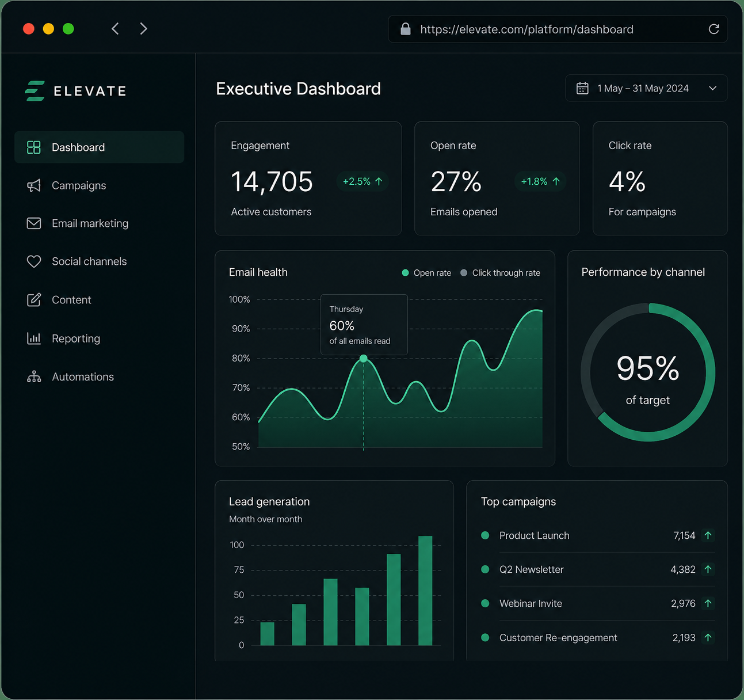Go back with browser back arrow
This screenshot has height=700, width=744.
[115, 29]
